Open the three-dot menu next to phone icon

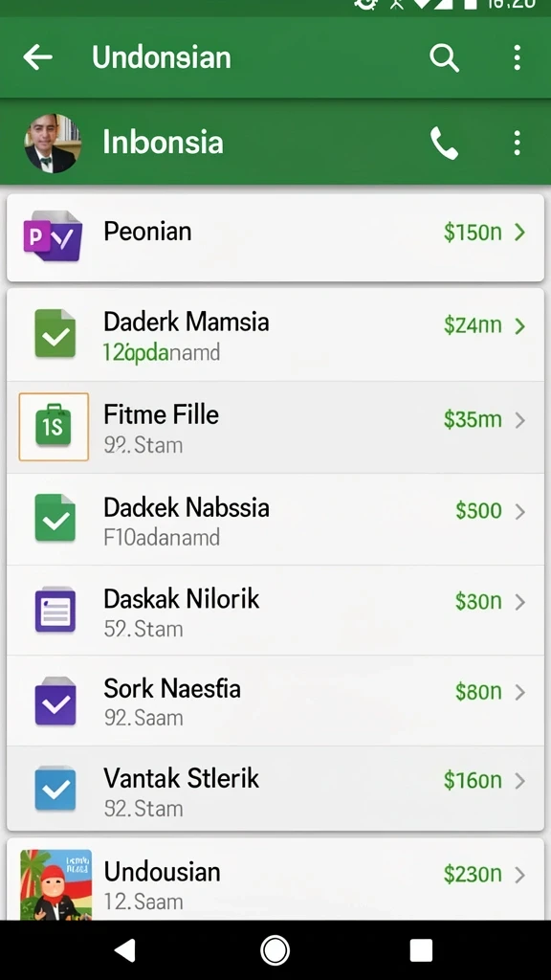tap(517, 144)
